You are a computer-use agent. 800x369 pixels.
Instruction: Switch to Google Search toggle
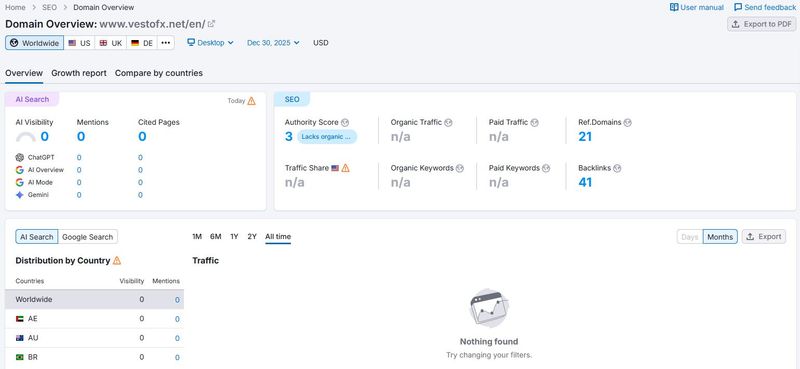(x=88, y=237)
